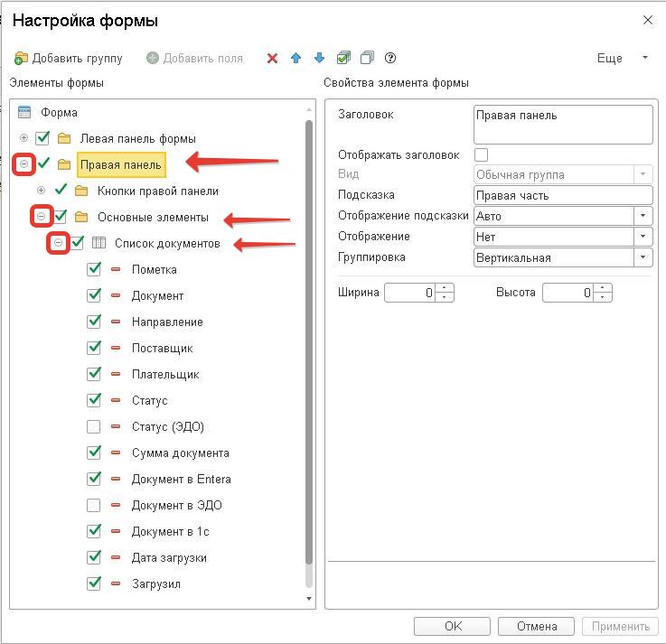Uncheck the Сумма документа checkbox
Viewport: 666px width, 644px height.
click(x=94, y=453)
